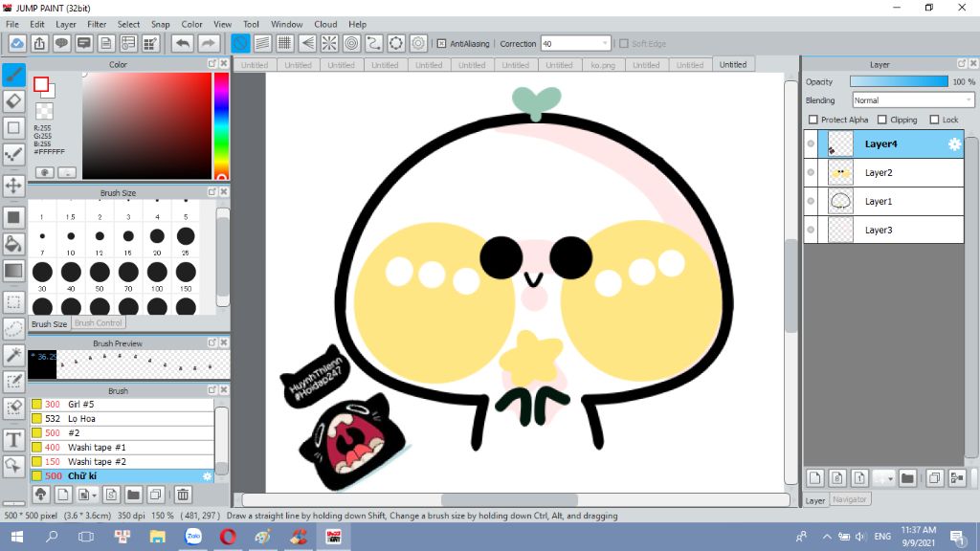Switch to the ko.png document tab
Viewport: 980px width, 551px height.
coord(603,65)
